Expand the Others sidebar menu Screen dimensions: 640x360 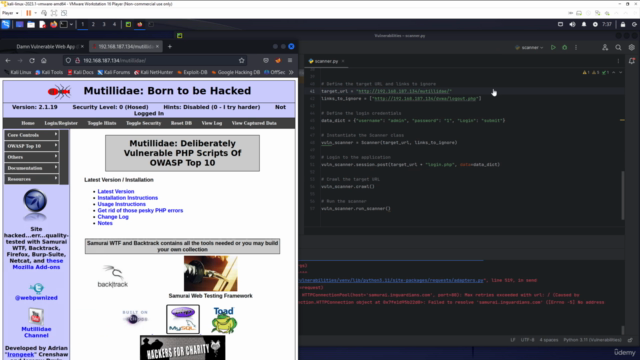click(32, 157)
